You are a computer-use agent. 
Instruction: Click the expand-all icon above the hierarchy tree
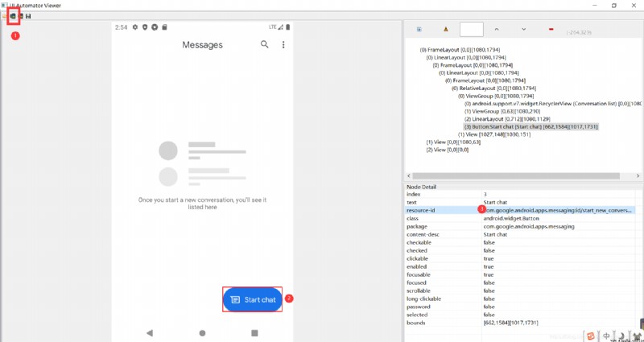click(x=419, y=29)
